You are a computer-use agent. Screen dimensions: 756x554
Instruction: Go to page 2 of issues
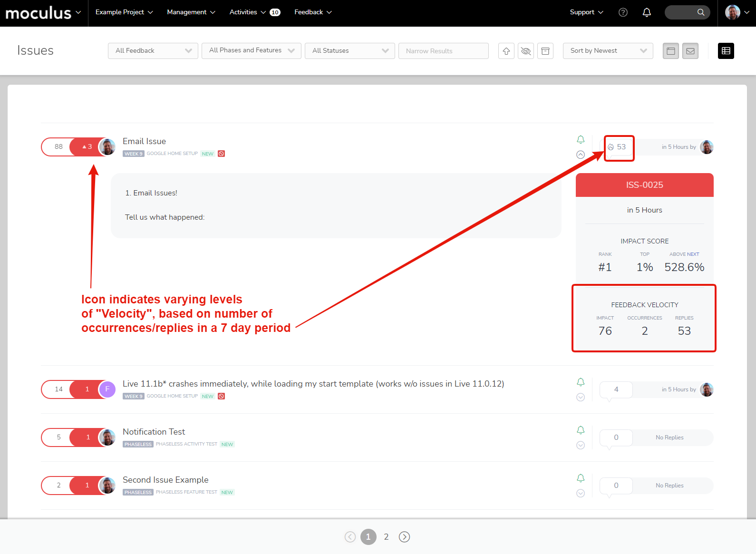[386, 537]
